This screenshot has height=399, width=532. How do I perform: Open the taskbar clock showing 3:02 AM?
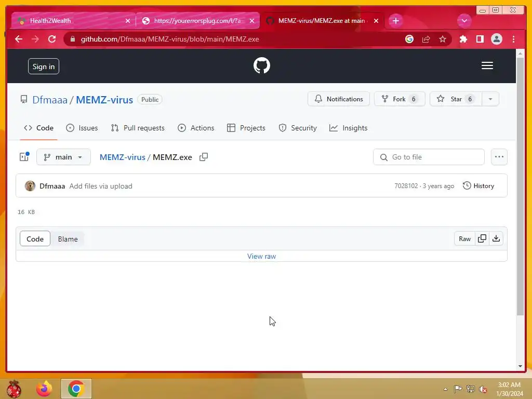(x=509, y=389)
